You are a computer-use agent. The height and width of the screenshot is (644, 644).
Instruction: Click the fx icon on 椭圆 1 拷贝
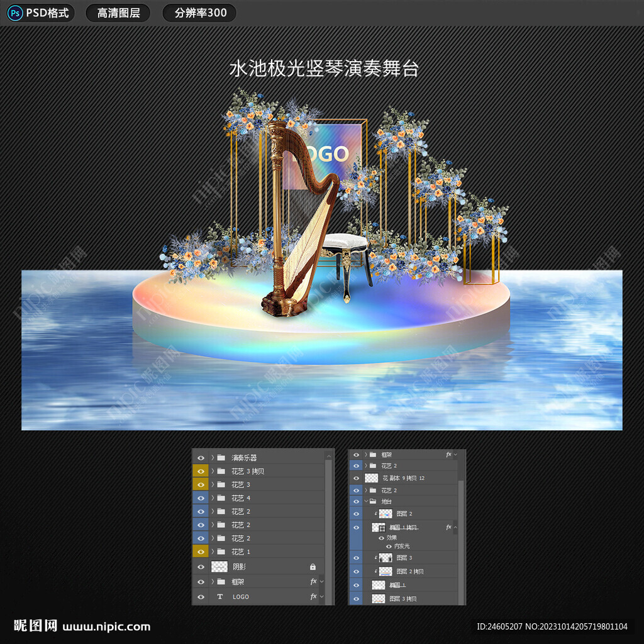[448, 527]
